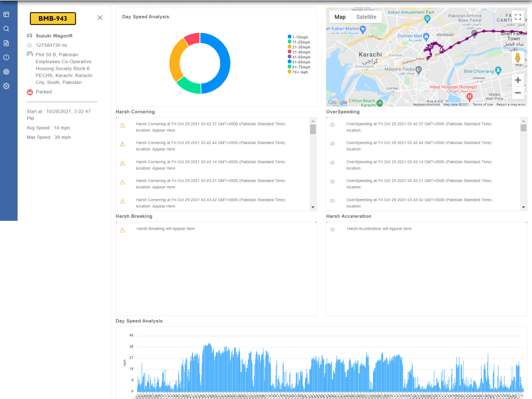Click the Askari Amusement Park map marker
Screen dimensions: 532x399
tap(427, 19)
